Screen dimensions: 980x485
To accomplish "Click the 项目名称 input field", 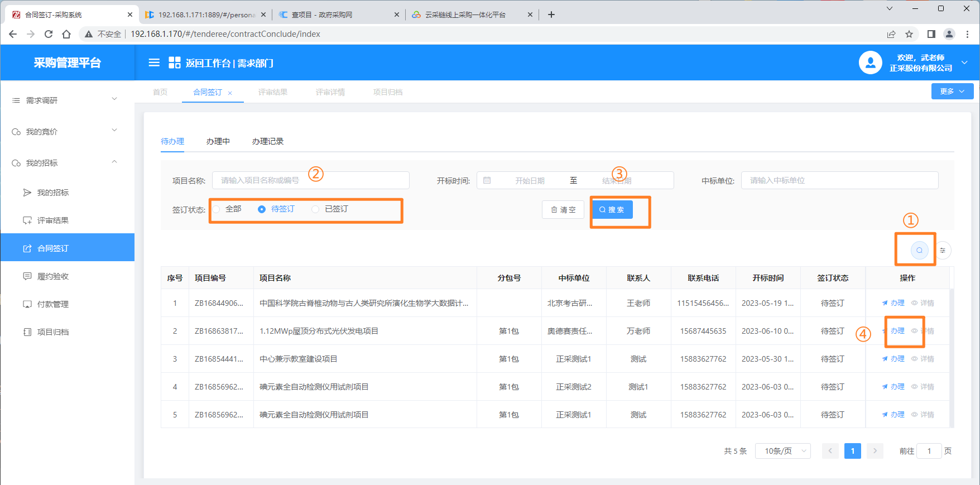I will pos(310,180).
